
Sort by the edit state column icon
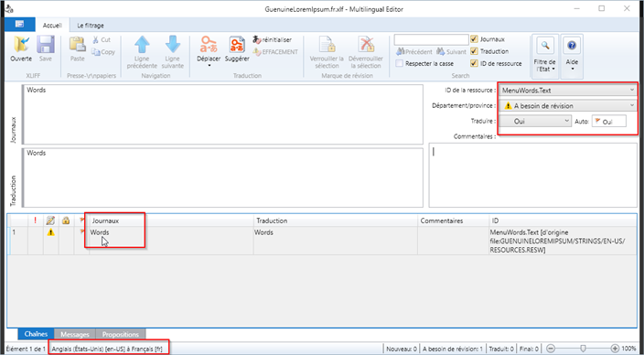tap(50, 221)
